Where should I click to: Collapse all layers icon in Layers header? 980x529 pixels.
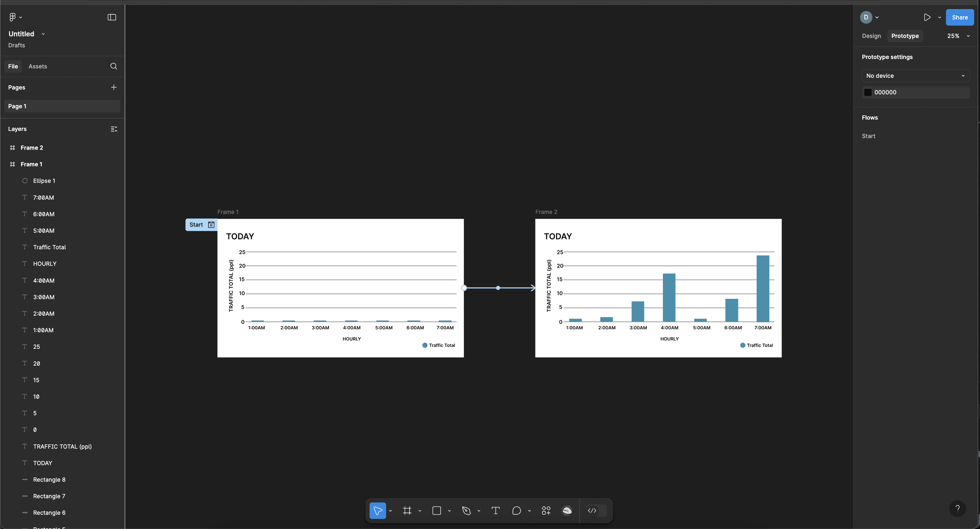114,129
